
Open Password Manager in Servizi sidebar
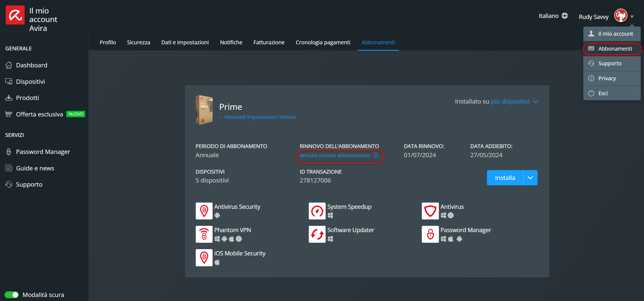[43, 152]
